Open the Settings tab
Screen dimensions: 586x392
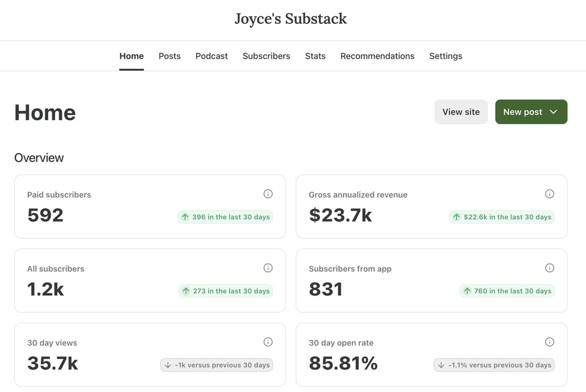[446, 56]
